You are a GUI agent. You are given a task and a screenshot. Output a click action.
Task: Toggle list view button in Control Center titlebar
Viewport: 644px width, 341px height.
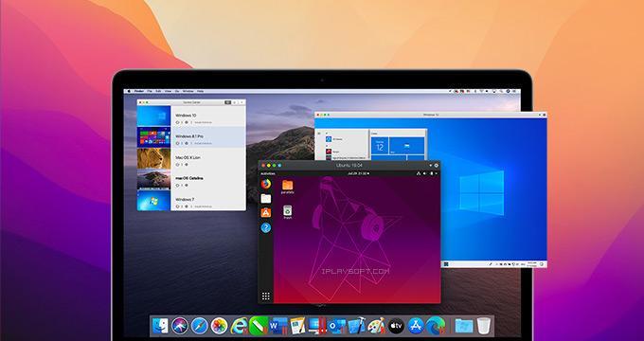228,102
